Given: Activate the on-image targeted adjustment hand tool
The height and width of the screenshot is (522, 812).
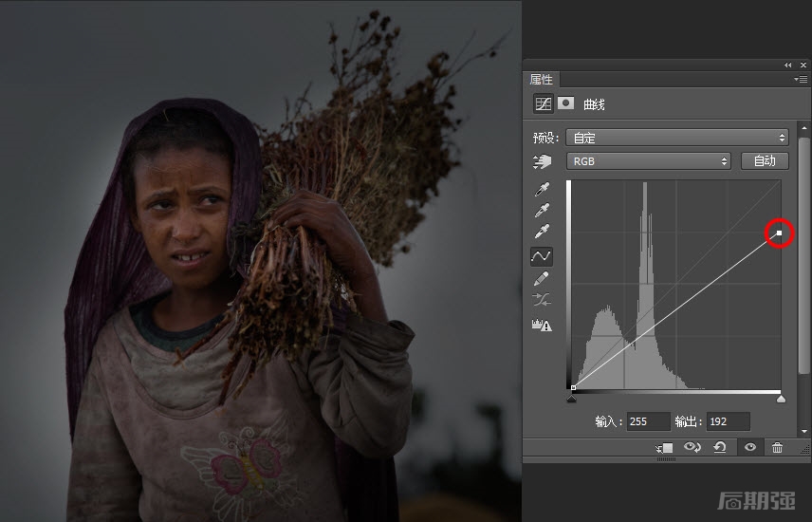Looking at the screenshot, I should pyautogui.click(x=542, y=161).
